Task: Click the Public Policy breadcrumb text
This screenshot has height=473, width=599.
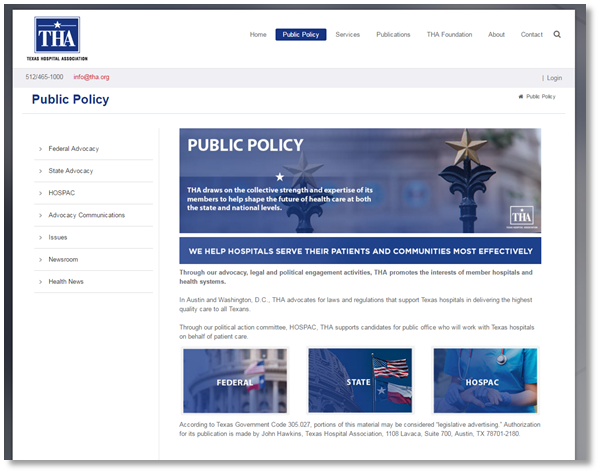Action: point(541,96)
